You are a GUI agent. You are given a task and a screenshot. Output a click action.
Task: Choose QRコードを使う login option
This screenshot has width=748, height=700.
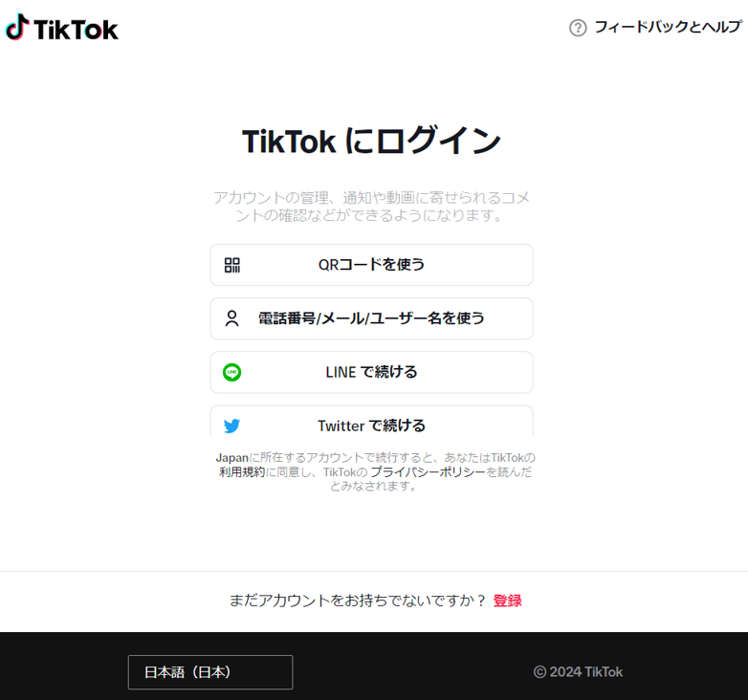[372, 265]
